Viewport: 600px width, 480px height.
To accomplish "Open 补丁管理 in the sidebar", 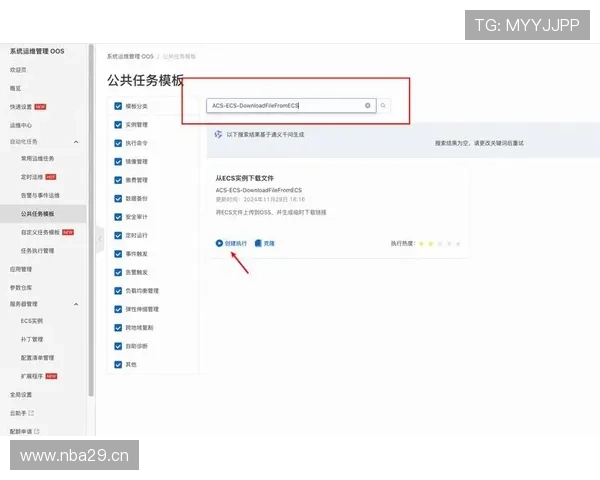I will coord(32,339).
